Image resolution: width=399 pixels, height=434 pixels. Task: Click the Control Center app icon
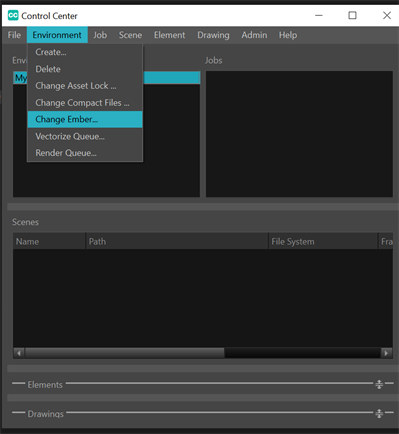(x=13, y=15)
